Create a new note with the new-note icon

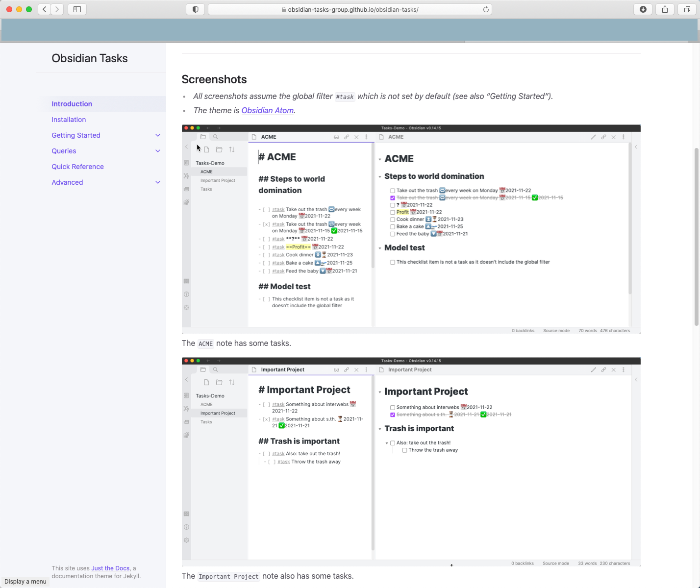[206, 149]
